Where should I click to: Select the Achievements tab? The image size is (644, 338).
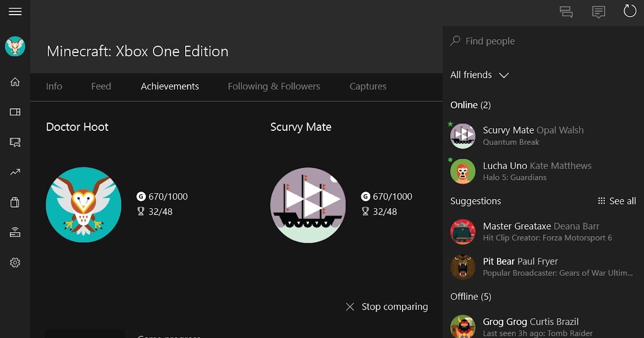170,86
